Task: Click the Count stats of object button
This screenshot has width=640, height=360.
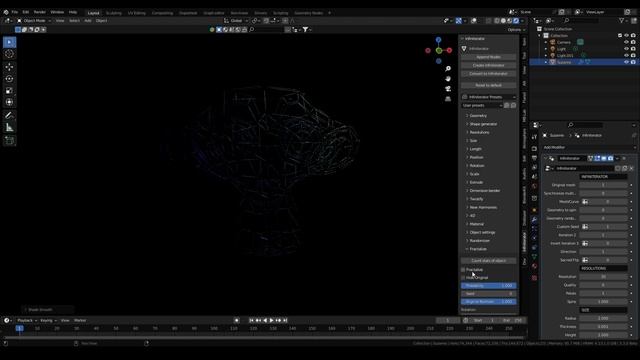Action: [489, 260]
